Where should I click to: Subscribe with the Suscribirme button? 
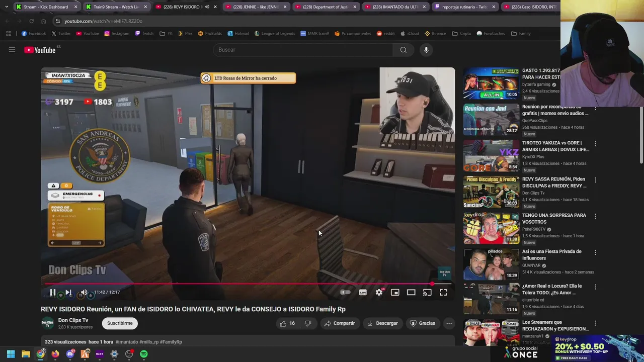(120, 323)
